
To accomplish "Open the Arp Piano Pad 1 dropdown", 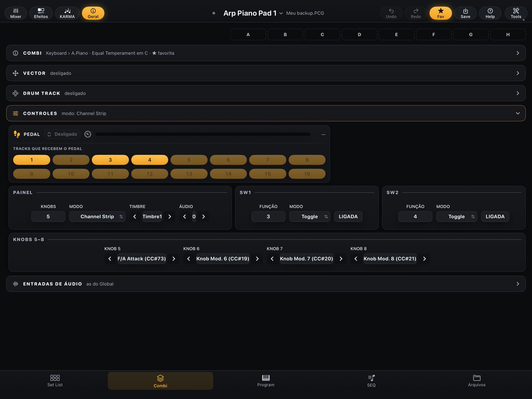I will (x=253, y=13).
